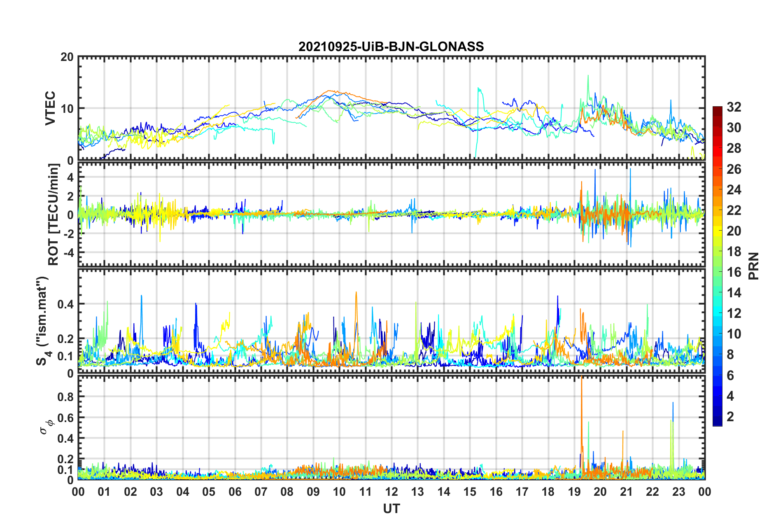
Task: Click the S4 ("ism.mat") axis label
Action: (42, 321)
